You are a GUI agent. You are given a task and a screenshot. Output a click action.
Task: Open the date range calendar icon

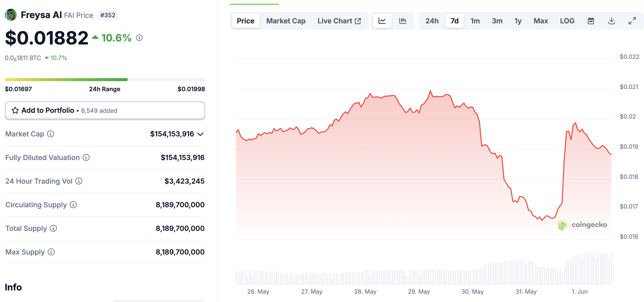point(591,21)
